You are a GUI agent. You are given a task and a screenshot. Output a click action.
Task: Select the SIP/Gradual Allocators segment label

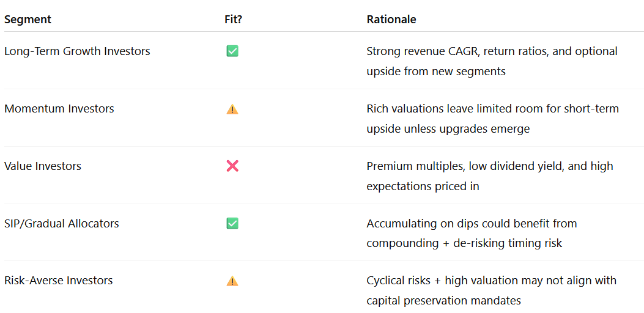click(x=62, y=224)
